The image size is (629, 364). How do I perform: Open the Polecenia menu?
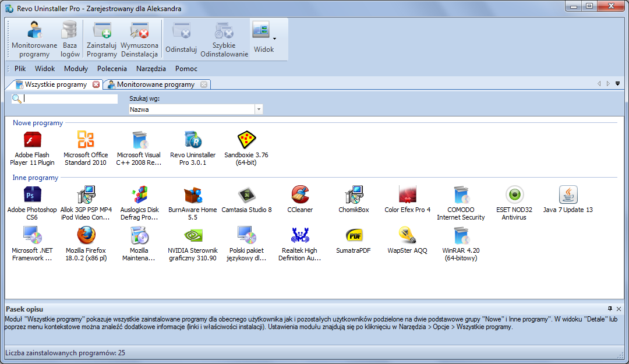[x=112, y=69]
